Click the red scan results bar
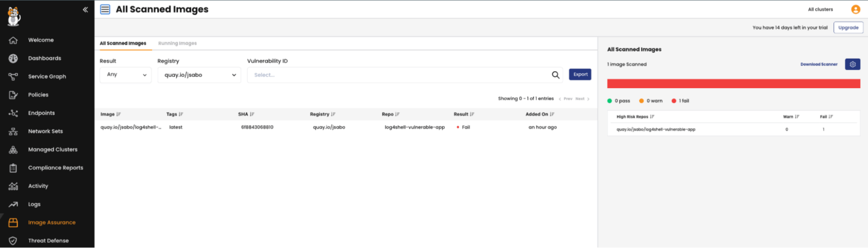Image resolution: width=868 pixels, height=248 pixels. pyautogui.click(x=734, y=84)
